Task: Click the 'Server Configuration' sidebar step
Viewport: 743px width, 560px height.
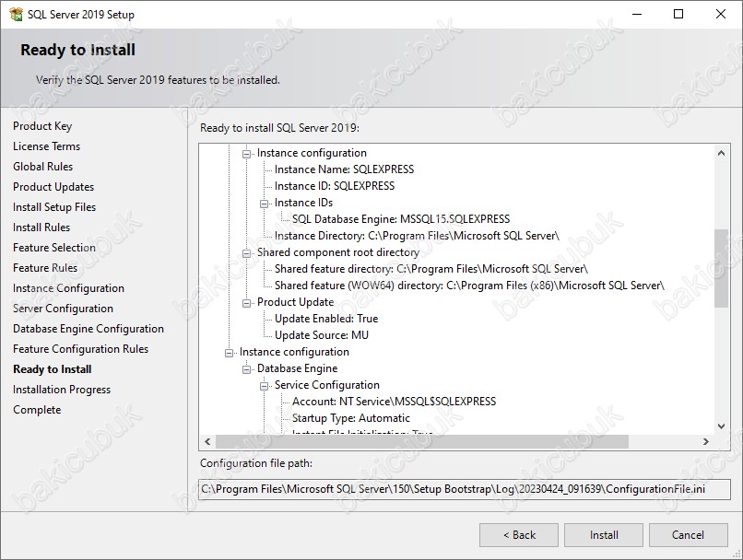Action: coord(63,309)
